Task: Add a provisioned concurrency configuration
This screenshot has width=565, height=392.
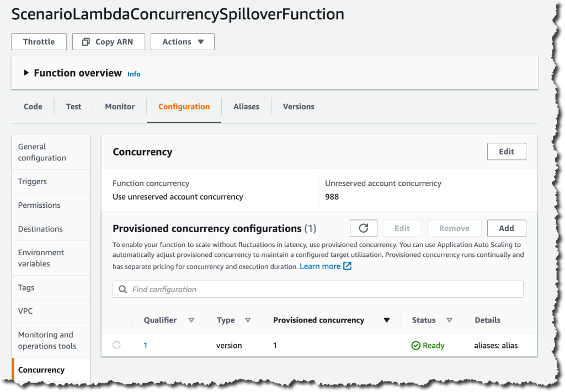Action: 506,228
